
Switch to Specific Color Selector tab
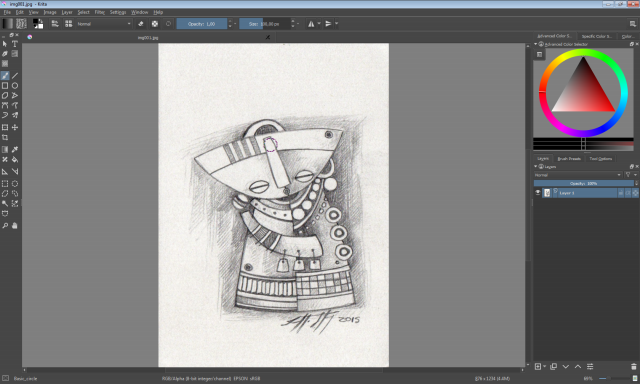point(596,36)
